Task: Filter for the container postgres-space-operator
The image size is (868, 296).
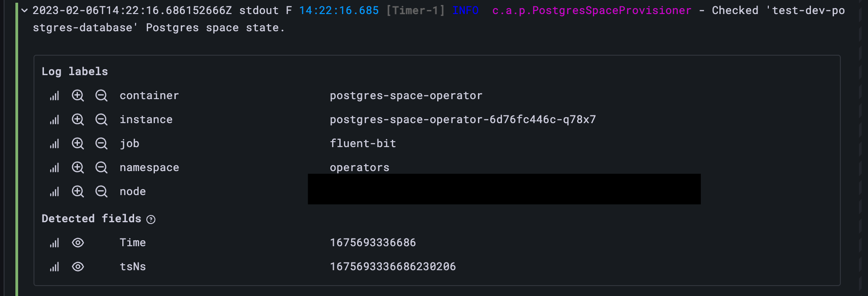Action: (x=78, y=95)
